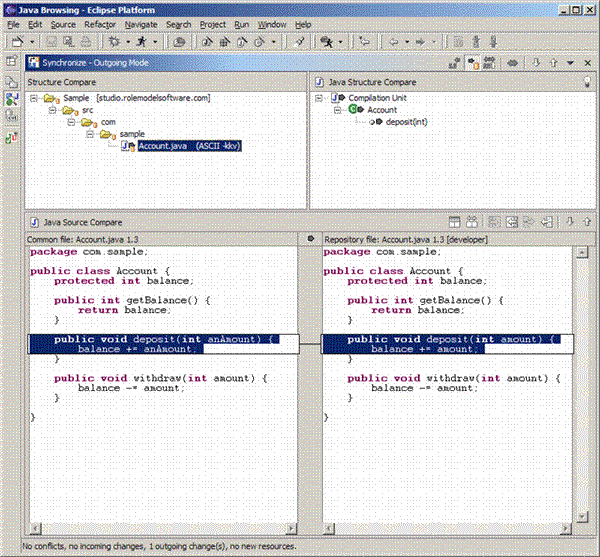Enable Incoming/Outgoing Mode in Synchronize view
Image resolution: width=600 pixels, height=557 pixels.
(x=489, y=63)
